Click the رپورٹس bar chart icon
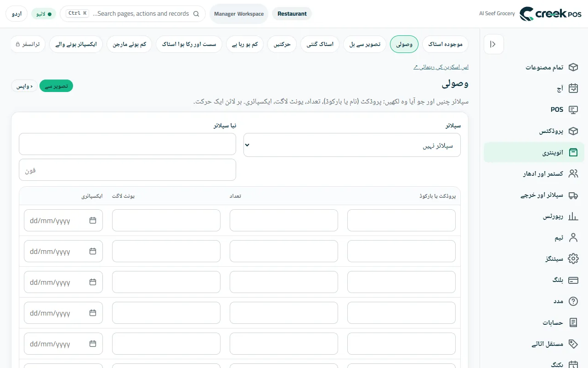 tap(573, 216)
